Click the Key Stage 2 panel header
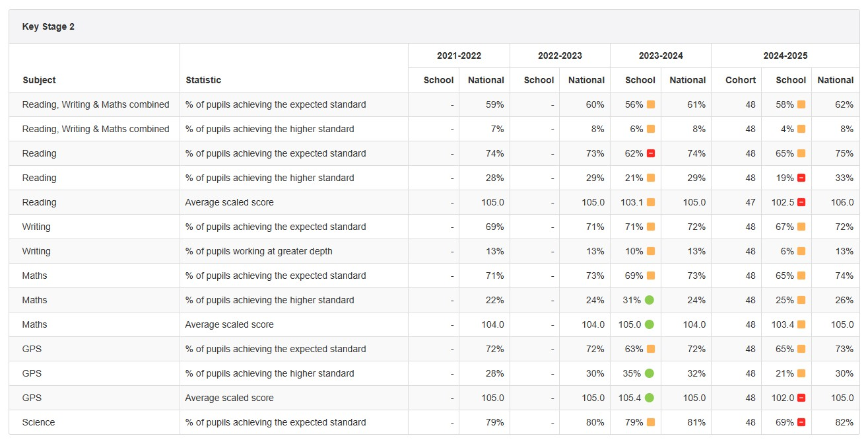868x442 pixels. (x=48, y=27)
